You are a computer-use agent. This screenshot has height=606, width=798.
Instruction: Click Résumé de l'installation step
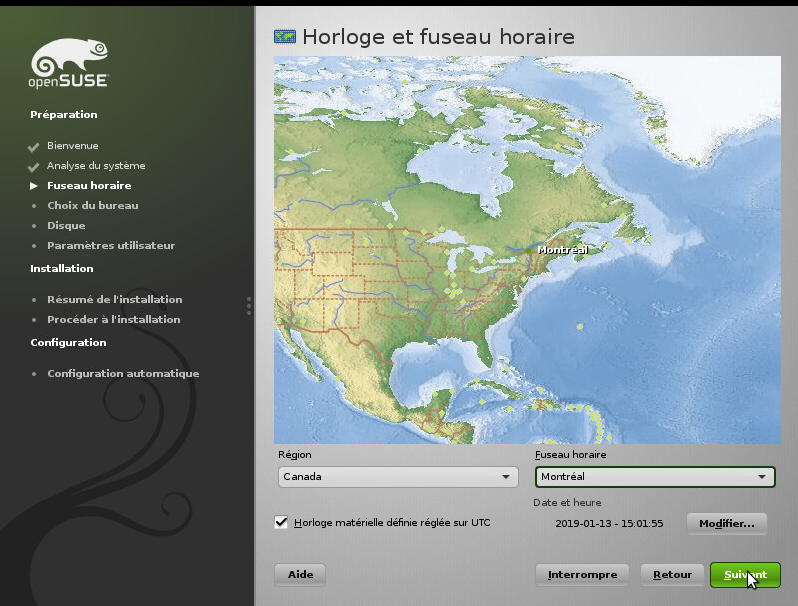pyautogui.click(x=114, y=300)
